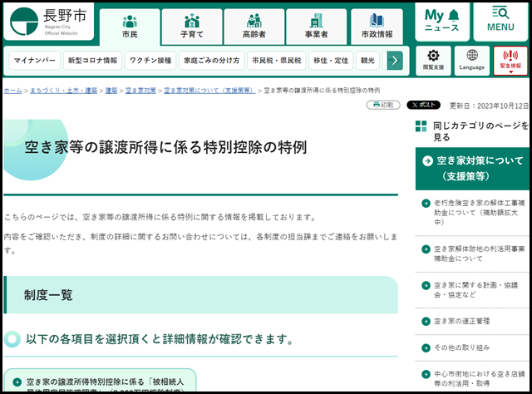532x394 pixels.
Task: Expand the 緊急情報 emergency panel
Action: coord(510,61)
